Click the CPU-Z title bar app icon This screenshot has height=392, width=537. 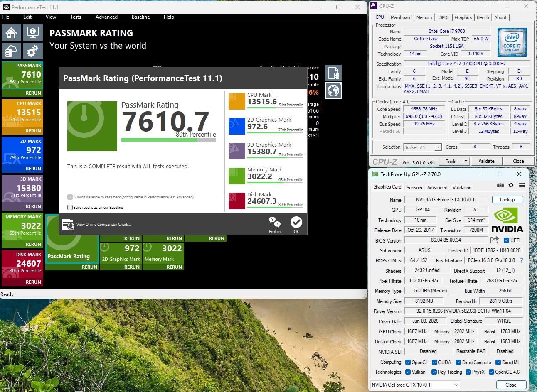click(x=374, y=6)
